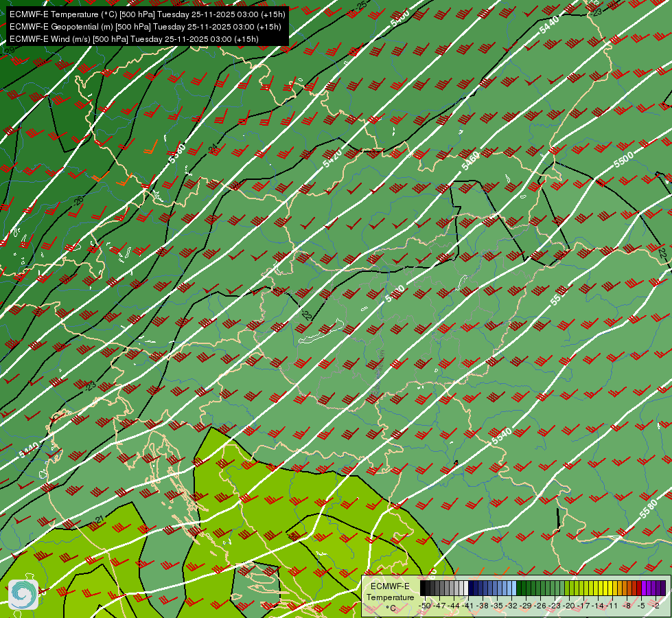Click the ECMWF-E Wind title line
Image resolution: width=672 pixels, height=618 pixels.
click(134, 39)
